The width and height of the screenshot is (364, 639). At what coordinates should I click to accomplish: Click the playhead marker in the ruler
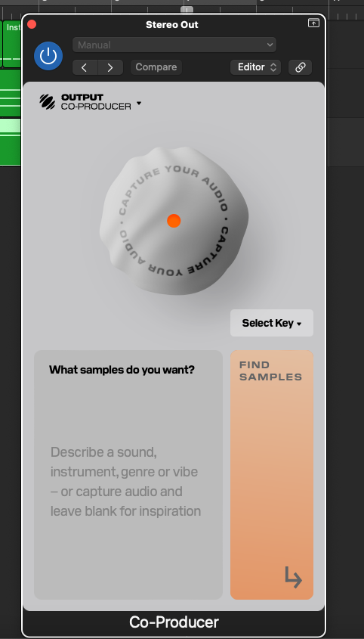[x=187, y=9]
